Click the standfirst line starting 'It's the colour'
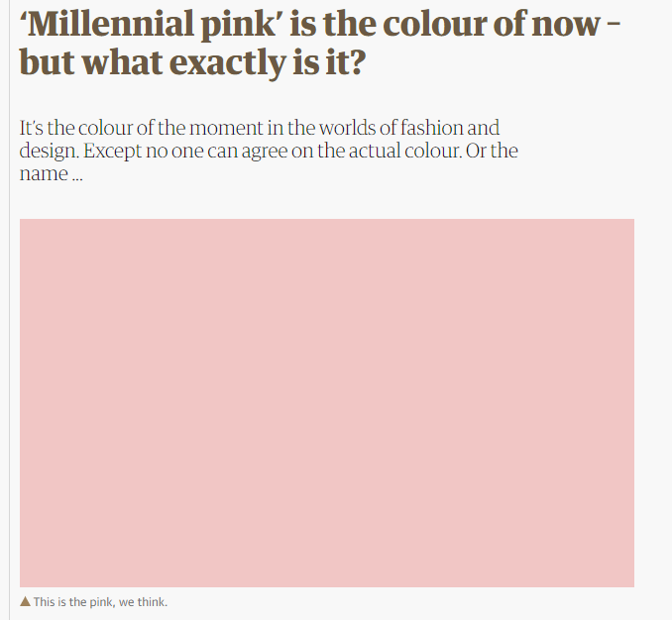This screenshot has height=620, width=672. (x=260, y=128)
